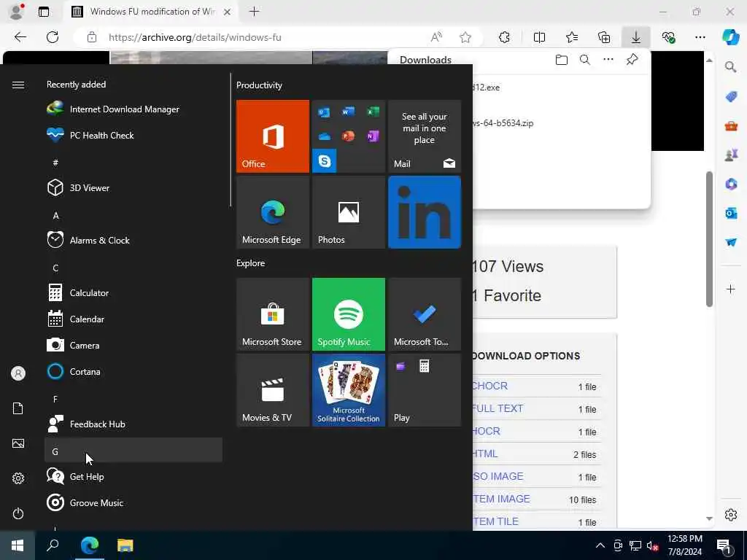
Task: Open Documents from Start sidebar
Action: click(x=18, y=408)
